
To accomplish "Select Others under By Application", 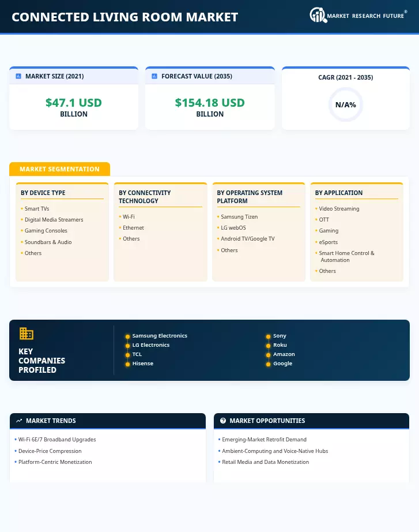I will click(x=327, y=271).
